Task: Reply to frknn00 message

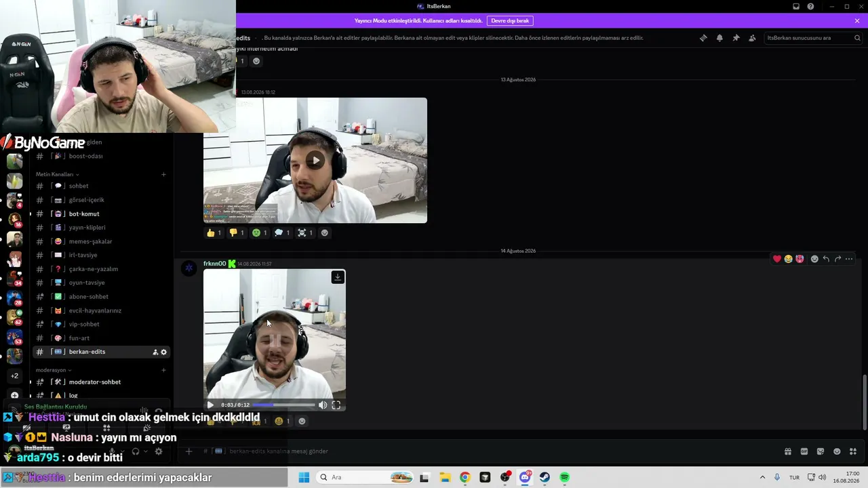Action: (x=826, y=259)
